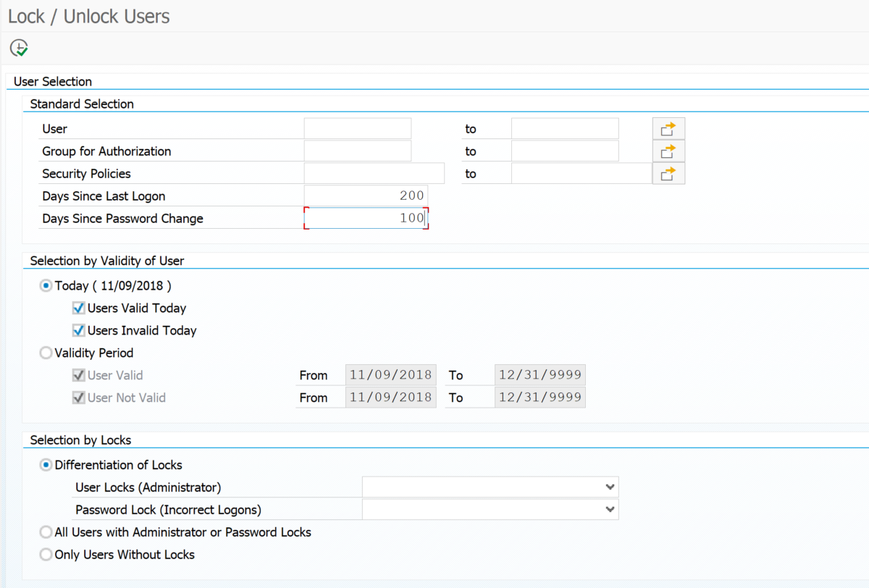Select the Today (11/09/2018) radio option
The height and width of the screenshot is (588, 869).
tap(46, 286)
